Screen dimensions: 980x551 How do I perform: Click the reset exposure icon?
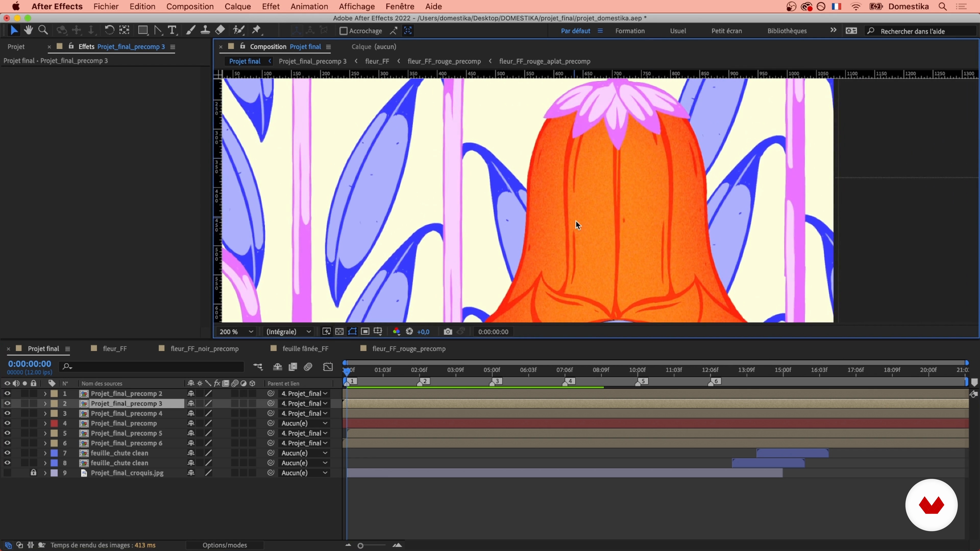pyautogui.click(x=409, y=332)
